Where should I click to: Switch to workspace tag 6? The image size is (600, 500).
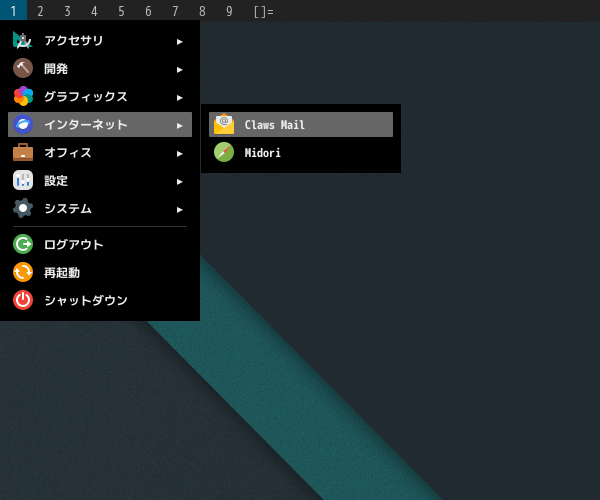pyautogui.click(x=148, y=11)
